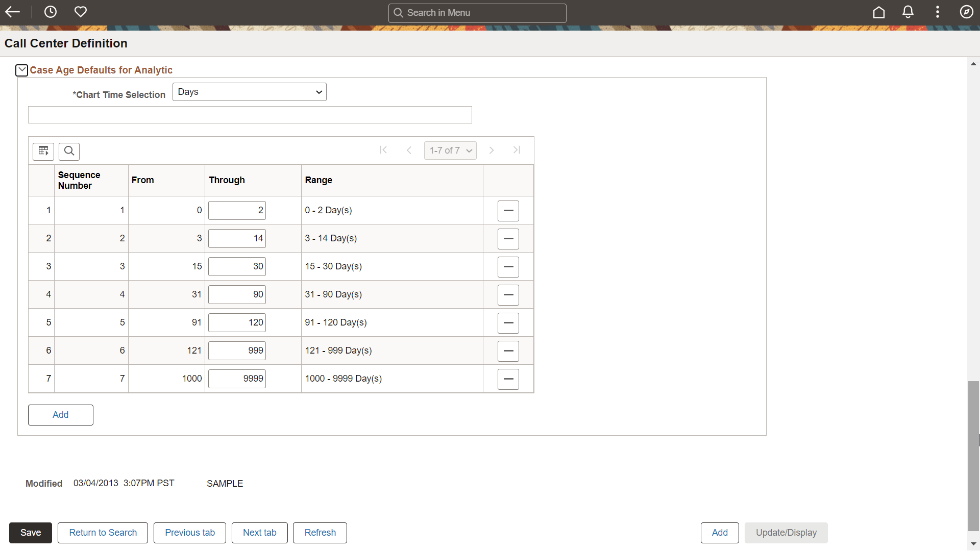Click the Call Center Definition page title
The image size is (980, 551).
(66, 43)
